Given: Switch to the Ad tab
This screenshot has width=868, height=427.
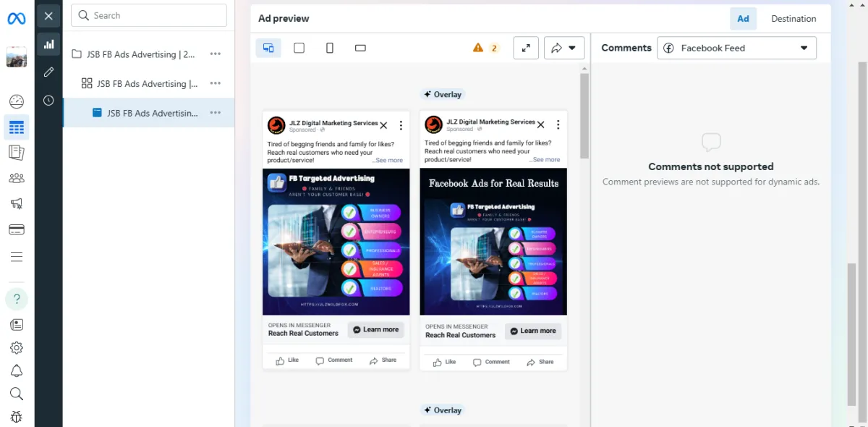Looking at the screenshot, I should click(x=743, y=19).
